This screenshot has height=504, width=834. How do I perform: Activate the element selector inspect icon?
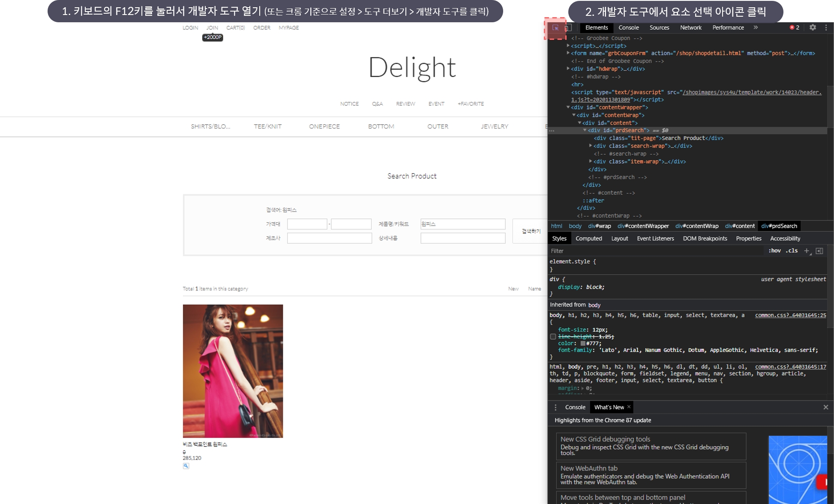[555, 28]
